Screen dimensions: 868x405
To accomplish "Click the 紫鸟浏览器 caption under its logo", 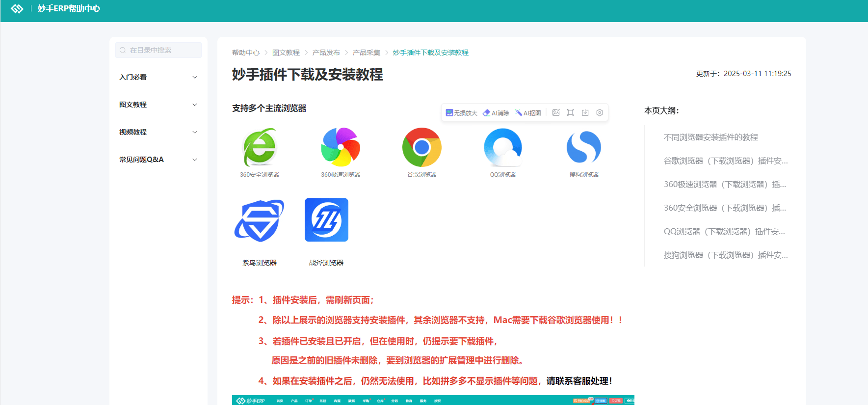I will pyautogui.click(x=260, y=263).
